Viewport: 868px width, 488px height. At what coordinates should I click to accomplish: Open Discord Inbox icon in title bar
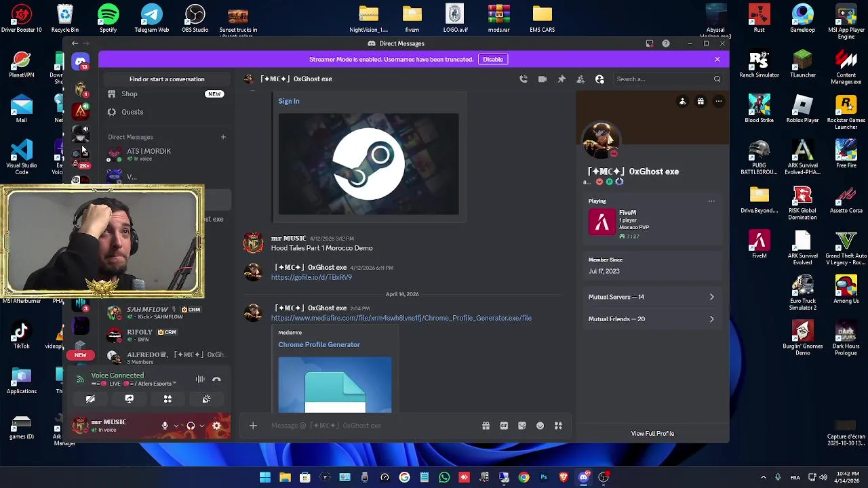tap(650, 43)
